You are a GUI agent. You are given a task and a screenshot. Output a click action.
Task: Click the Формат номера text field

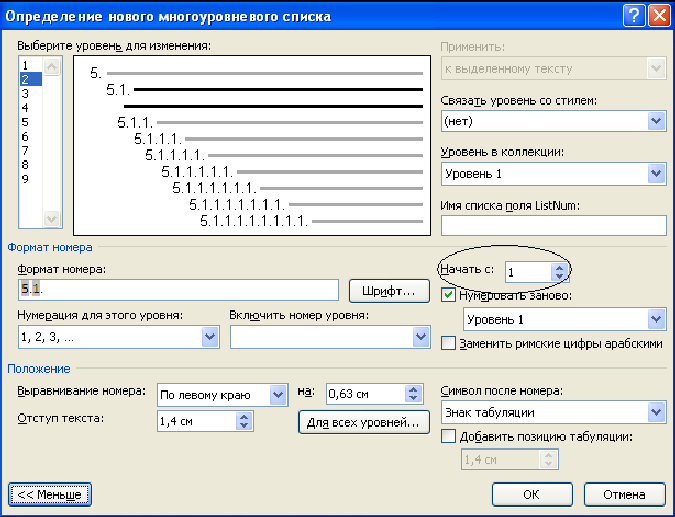pyautogui.click(x=178, y=290)
